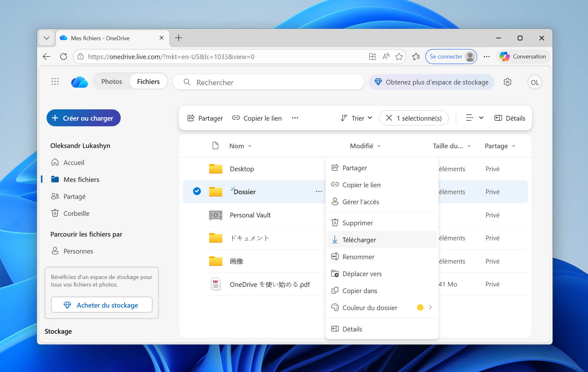Open site information lock icon
This screenshot has width=588, height=372.
(x=80, y=57)
